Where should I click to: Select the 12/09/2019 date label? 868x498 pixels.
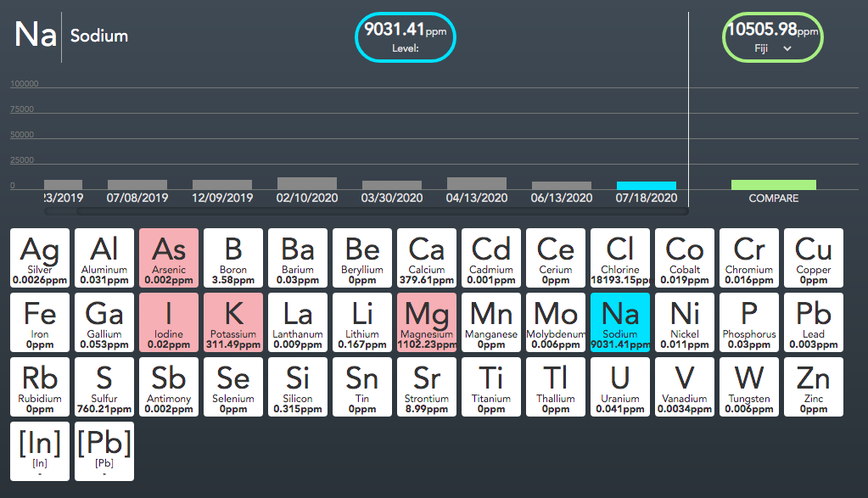coord(222,198)
